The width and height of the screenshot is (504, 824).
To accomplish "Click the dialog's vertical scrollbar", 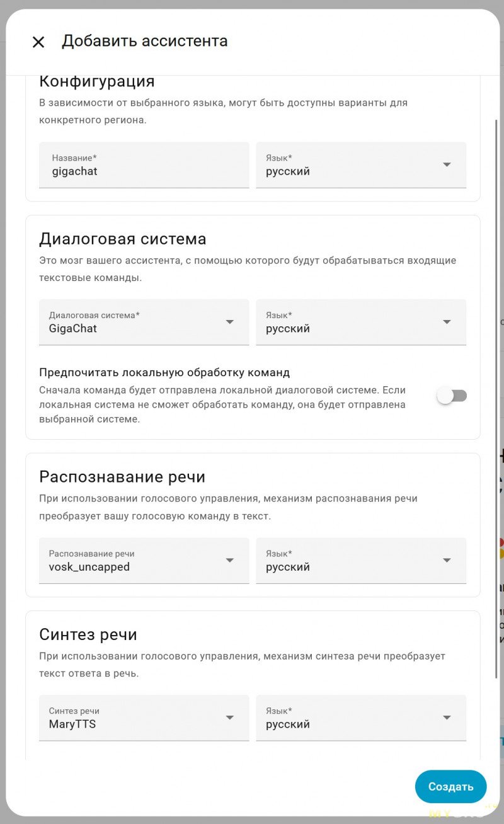I will click(x=496, y=378).
